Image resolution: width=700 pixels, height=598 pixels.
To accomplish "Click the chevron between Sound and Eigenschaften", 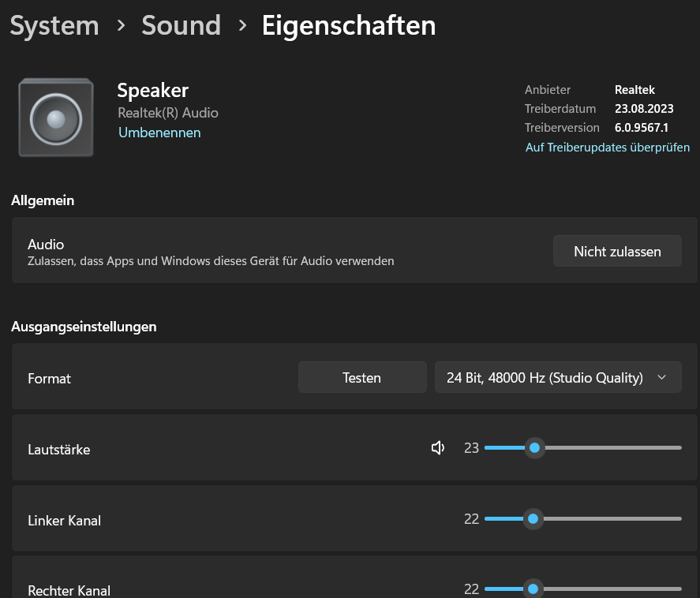I will point(241,25).
